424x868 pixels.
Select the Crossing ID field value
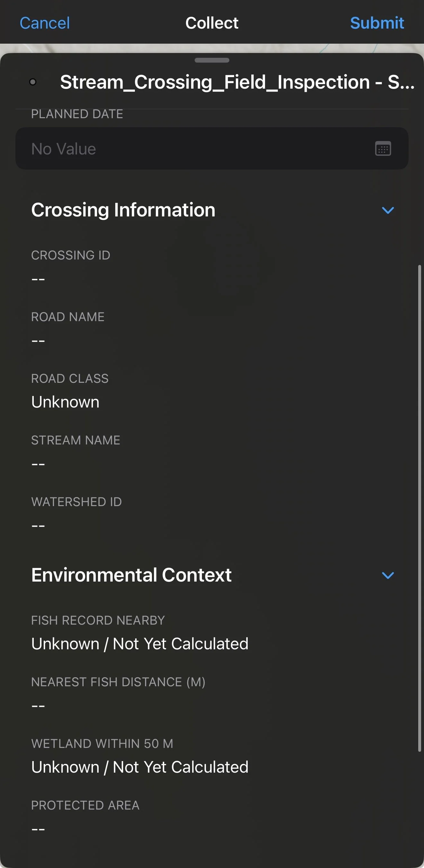38,279
